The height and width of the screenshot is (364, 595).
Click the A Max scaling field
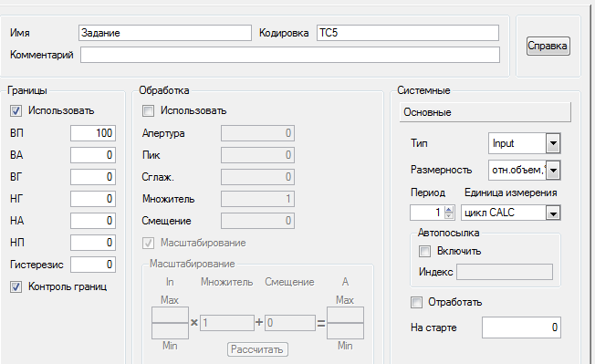[x=345, y=315]
